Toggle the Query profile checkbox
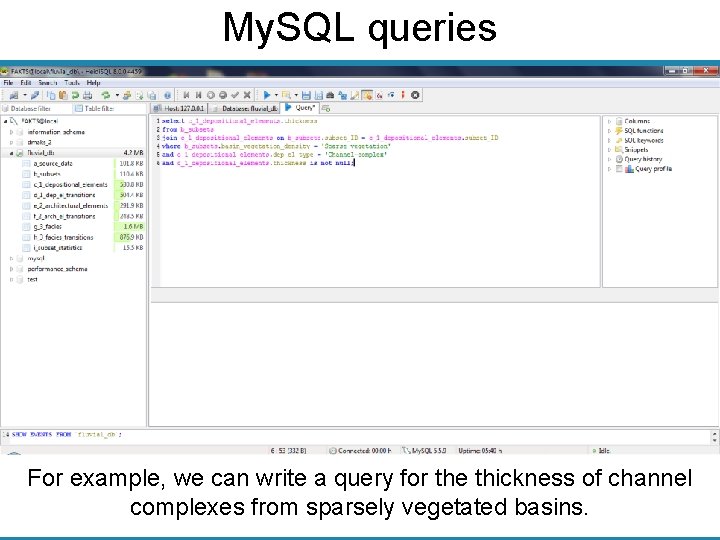Viewport: 720px width, 540px height. [x=619, y=169]
